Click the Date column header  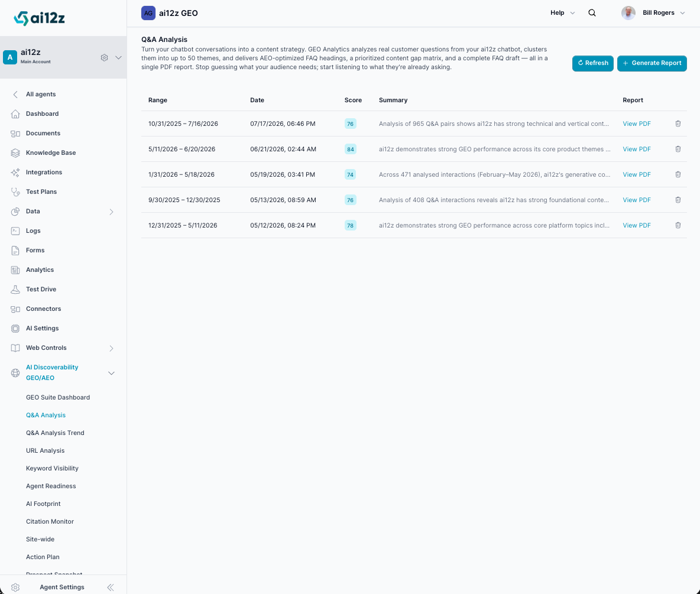coord(257,100)
